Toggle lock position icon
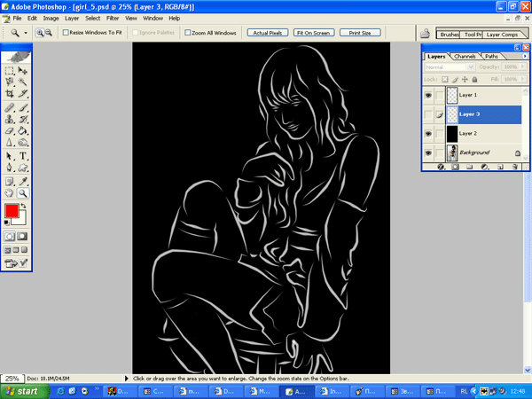 [x=465, y=80]
